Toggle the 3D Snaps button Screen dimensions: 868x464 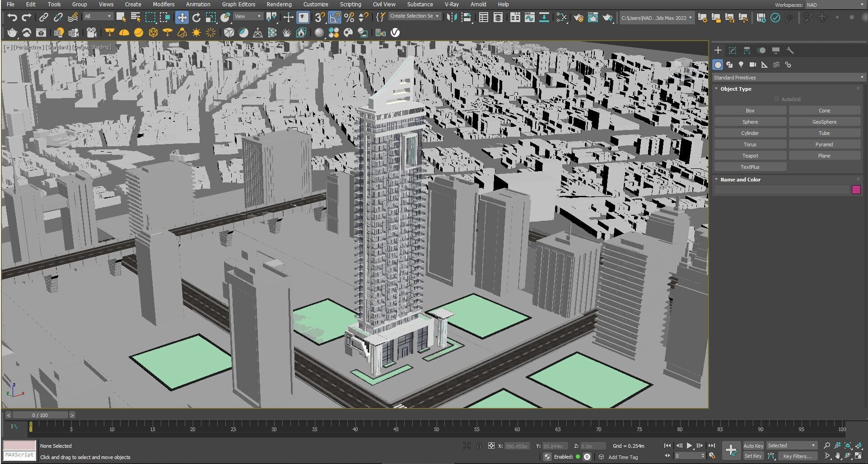[x=320, y=18]
